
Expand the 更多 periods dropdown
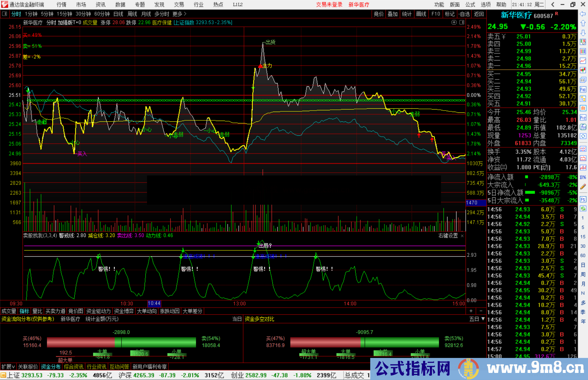pos(179,14)
